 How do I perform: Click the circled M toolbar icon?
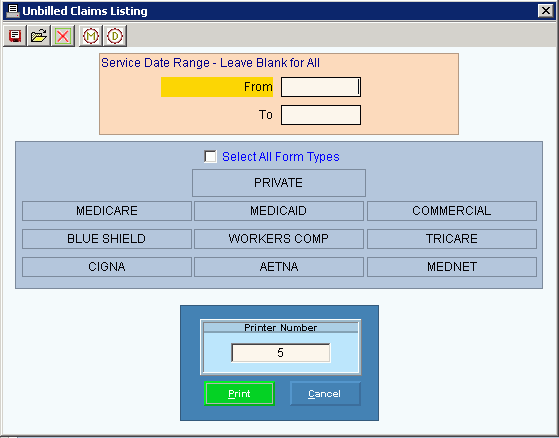(91, 36)
